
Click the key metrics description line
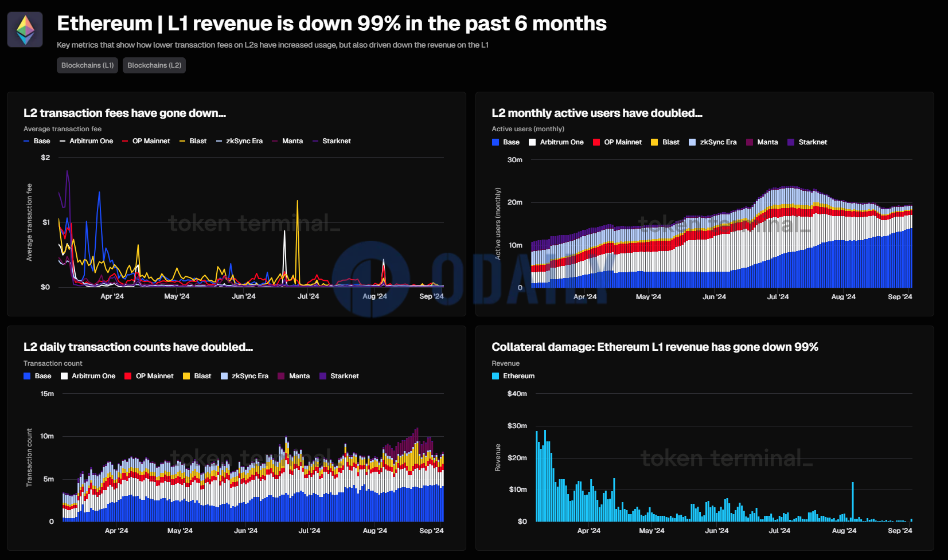[x=272, y=45]
